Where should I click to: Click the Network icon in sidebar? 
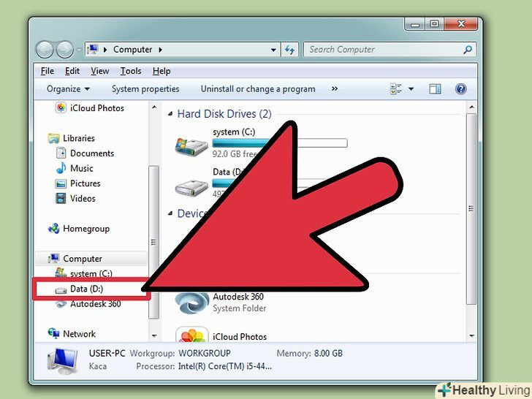click(x=53, y=333)
